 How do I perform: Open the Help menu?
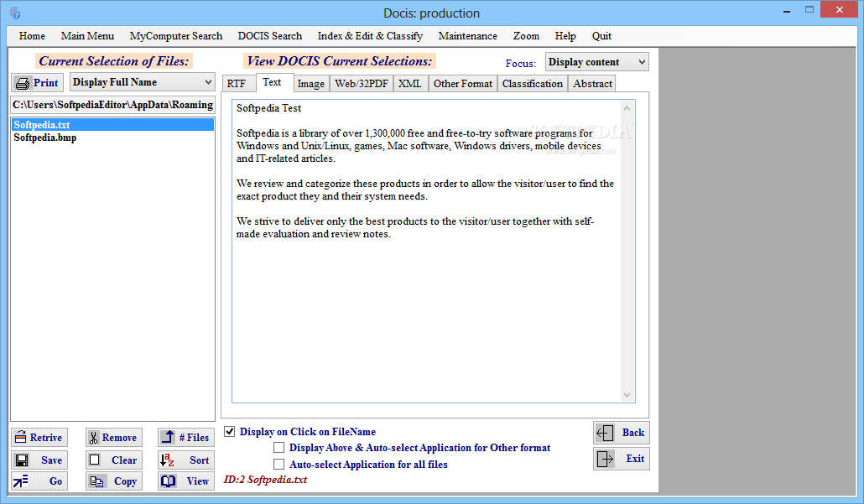pos(565,36)
